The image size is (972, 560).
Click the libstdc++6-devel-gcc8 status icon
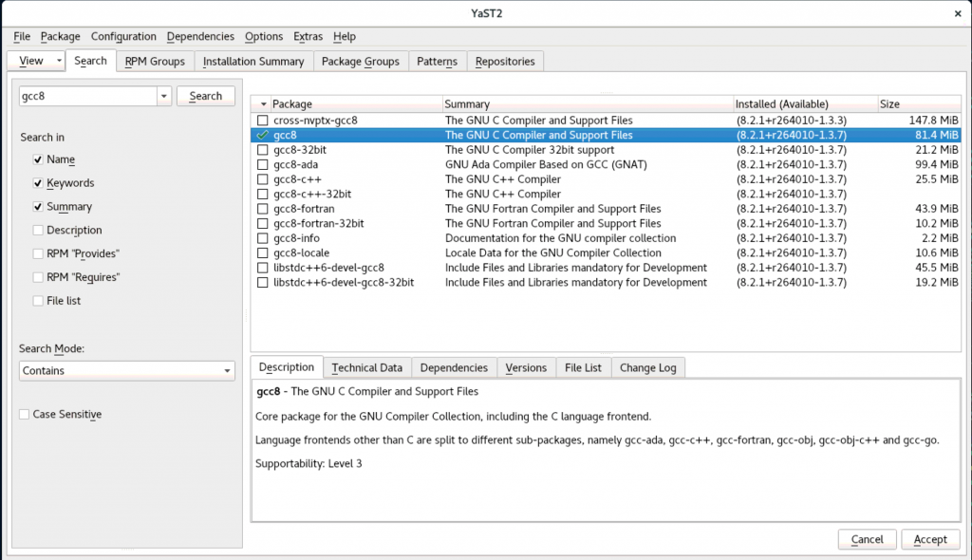[x=263, y=268]
